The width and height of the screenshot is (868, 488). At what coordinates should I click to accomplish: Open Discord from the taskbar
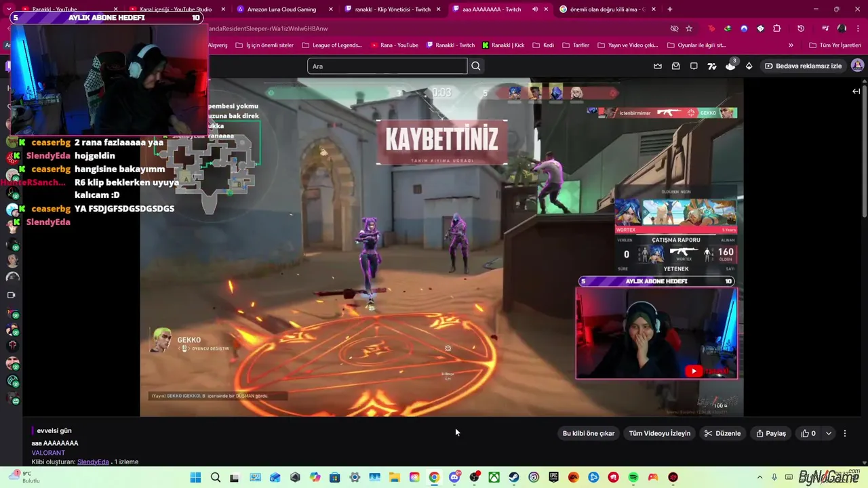[x=454, y=477]
